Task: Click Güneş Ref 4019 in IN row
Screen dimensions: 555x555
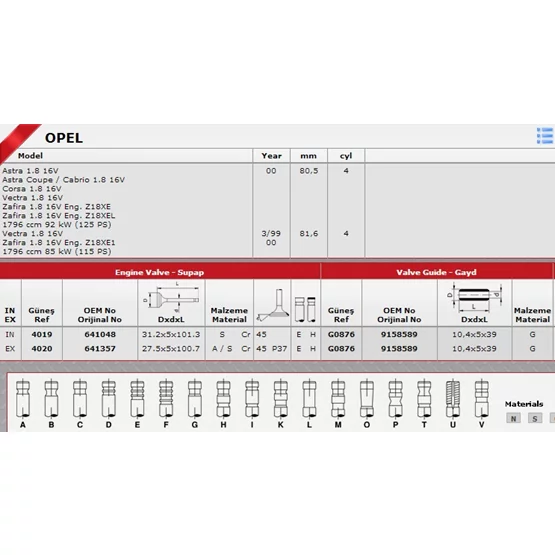Action: pyautogui.click(x=42, y=334)
